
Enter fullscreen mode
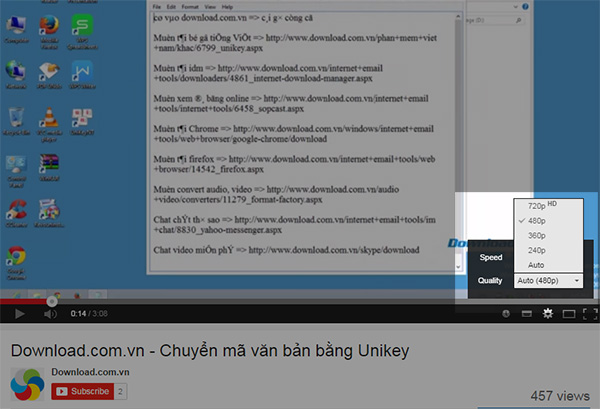[x=590, y=314]
